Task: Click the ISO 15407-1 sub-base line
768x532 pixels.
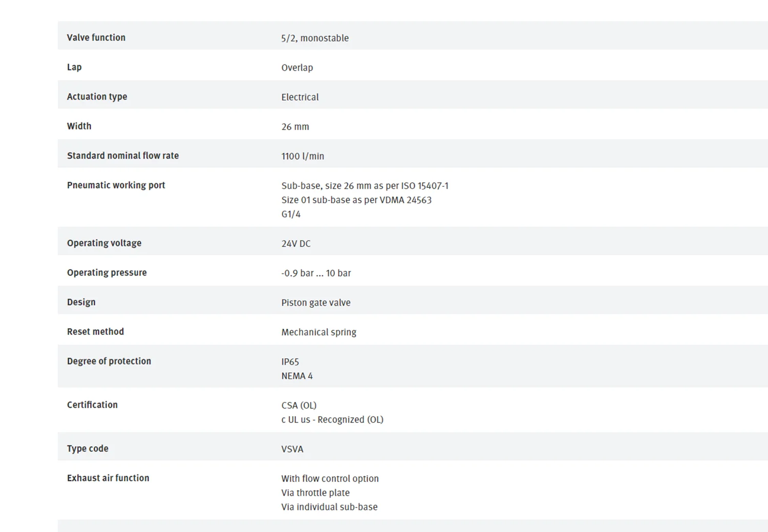Action: pos(365,186)
